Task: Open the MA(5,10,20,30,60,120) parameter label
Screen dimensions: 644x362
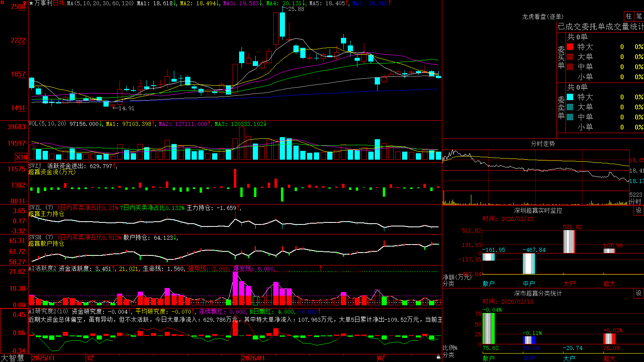Action: [100, 3]
